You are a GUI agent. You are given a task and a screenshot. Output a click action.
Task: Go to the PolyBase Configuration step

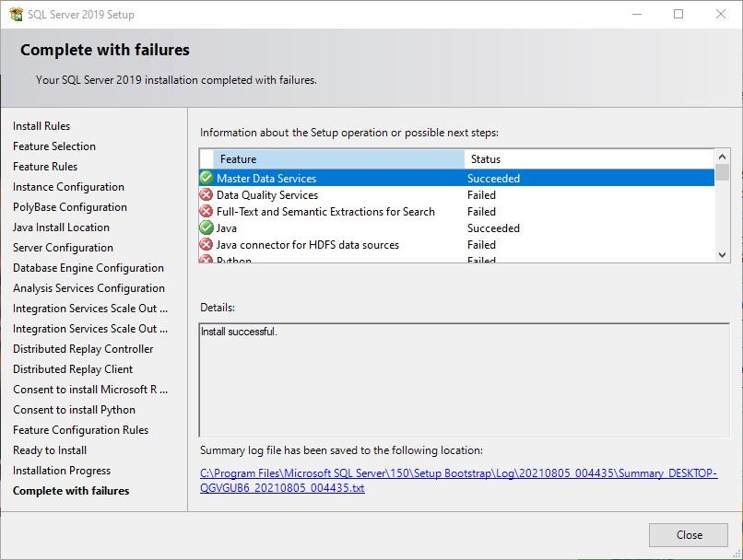[x=70, y=207]
